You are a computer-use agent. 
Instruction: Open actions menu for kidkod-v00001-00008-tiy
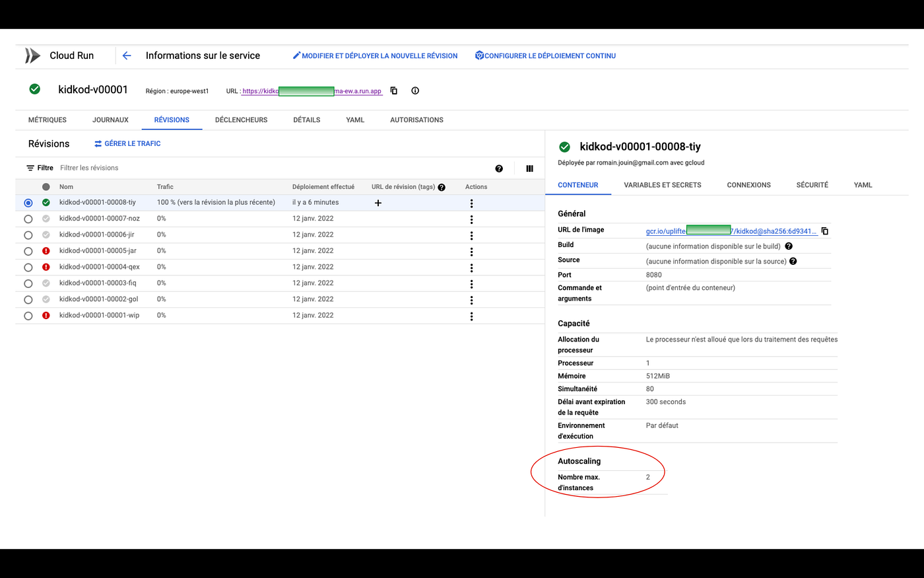[471, 203]
